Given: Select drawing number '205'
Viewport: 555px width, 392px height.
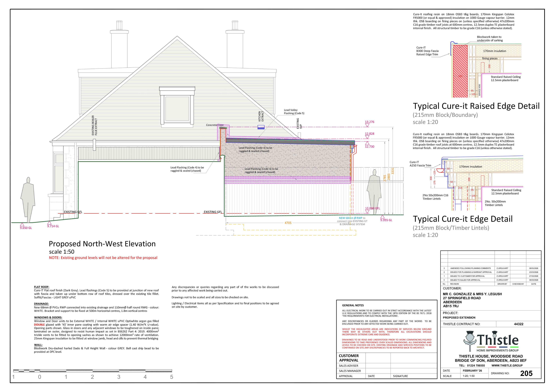Looking at the screenshot, I should pyautogui.click(x=526, y=373).
